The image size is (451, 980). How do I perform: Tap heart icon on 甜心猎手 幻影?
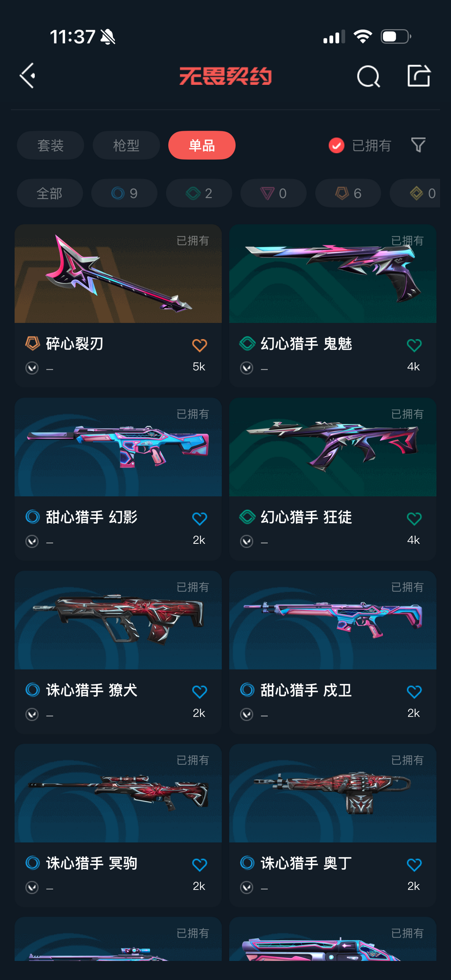coord(199,518)
